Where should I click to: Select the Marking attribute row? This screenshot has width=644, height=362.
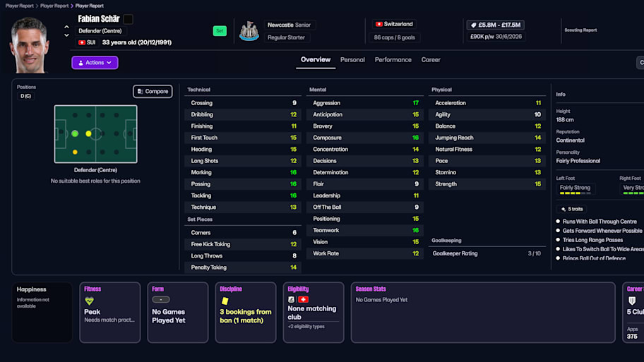pyautogui.click(x=243, y=172)
